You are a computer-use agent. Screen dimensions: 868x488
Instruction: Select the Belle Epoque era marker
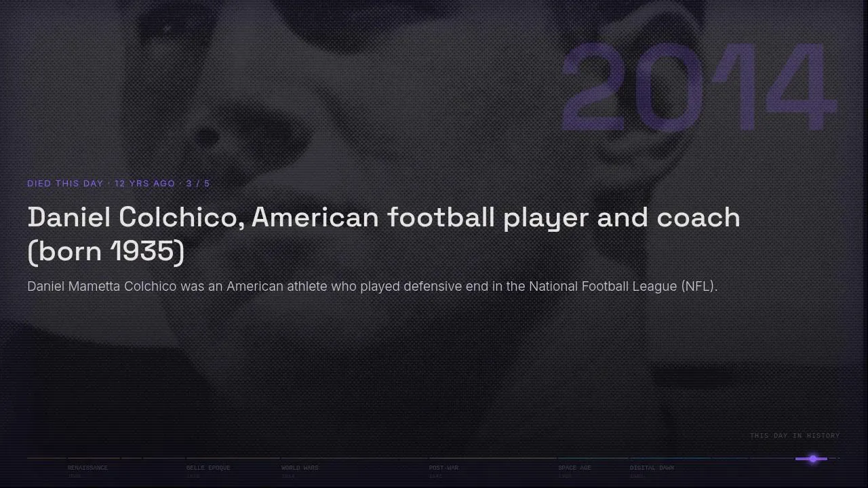208,468
